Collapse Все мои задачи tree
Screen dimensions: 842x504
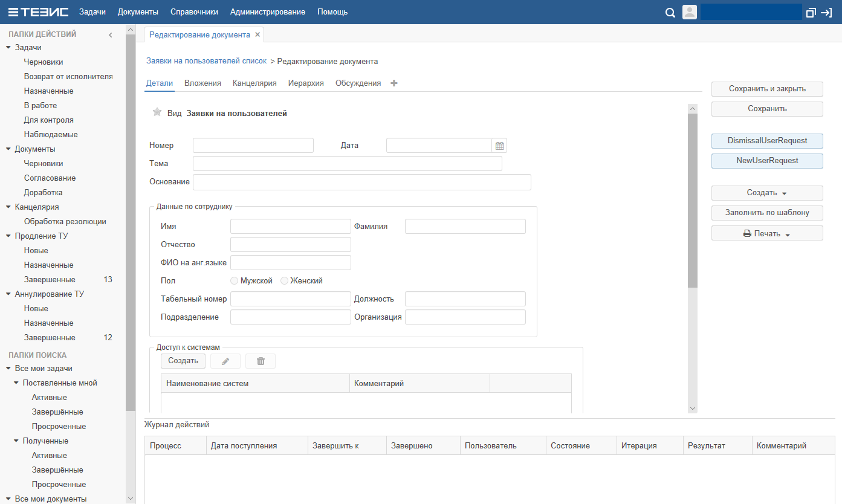click(x=8, y=369)
